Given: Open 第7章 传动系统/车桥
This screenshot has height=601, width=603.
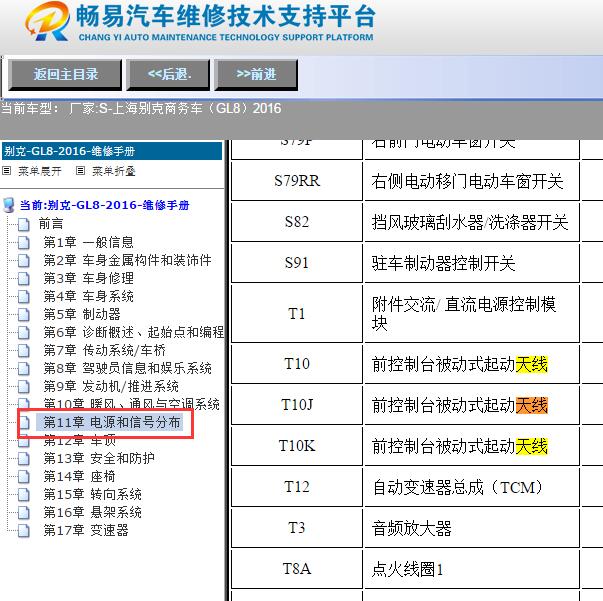Looking at the screenshot, I should click(104, 350).
